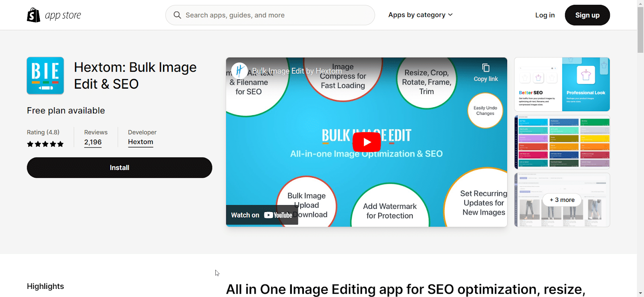Image resolution: width=644 pixels, height=297 pixels.
Task: Click the Hextom channel avatar in video
Action: (239, 71)
